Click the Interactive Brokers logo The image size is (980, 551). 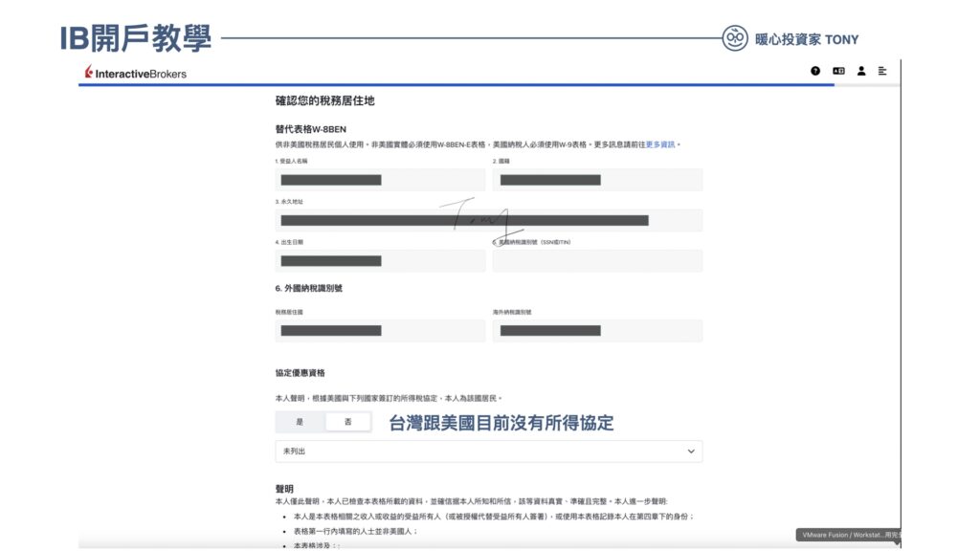[x=136, y=73]
